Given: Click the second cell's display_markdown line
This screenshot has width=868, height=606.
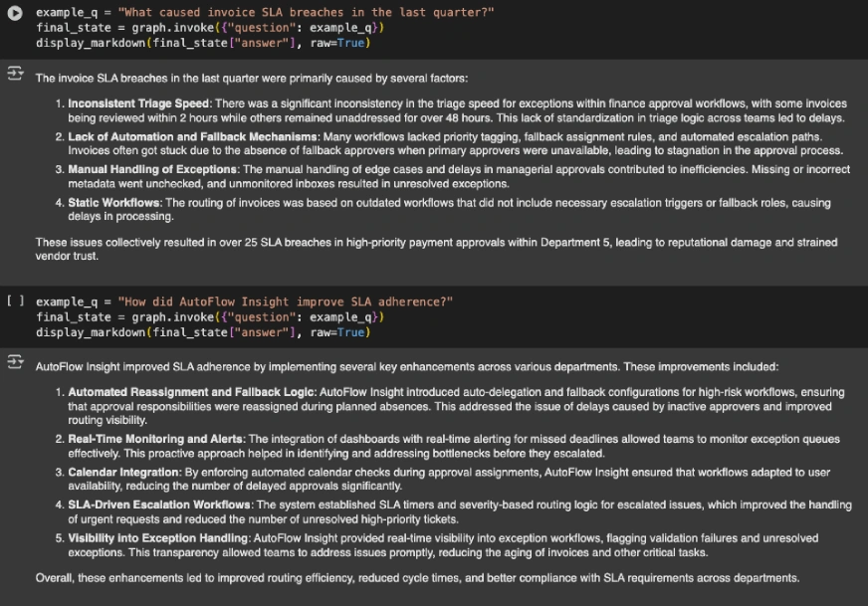Looking at the screenshot, I should click(x=203, y=332).
